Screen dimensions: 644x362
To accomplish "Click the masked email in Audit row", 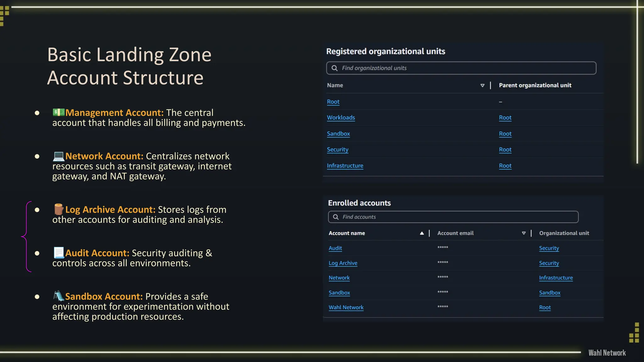I will pyautogui.click(x=443, y=248).
